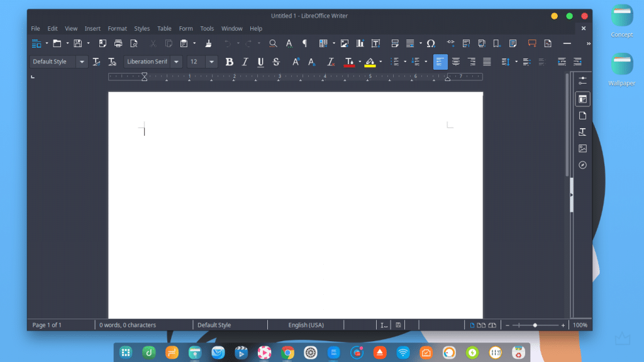Toggle Italic formatting
The height and width of the screenshot is (362, 644).
pos(245,62)
